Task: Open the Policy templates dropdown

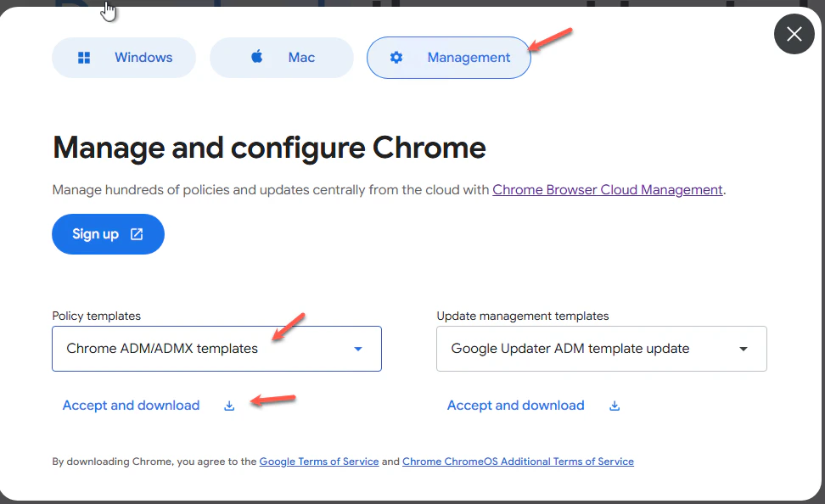Action: [216, 349]
